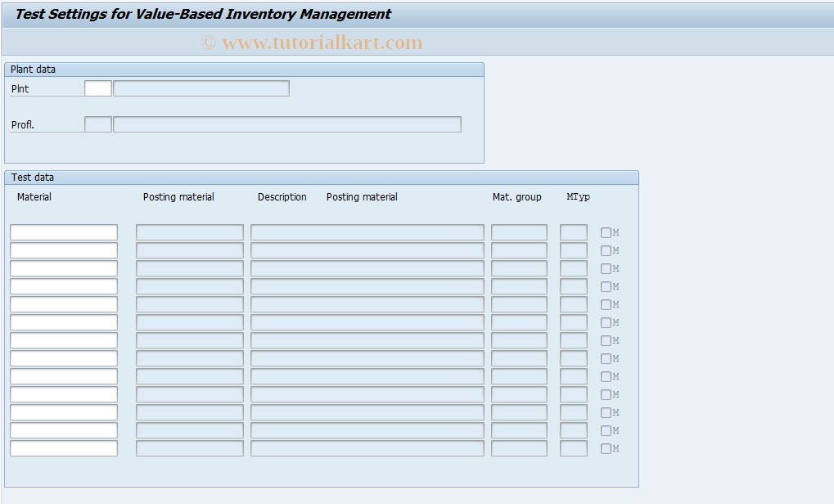The image size is (834, 504).
Task: Click the first Material input field
Action: click(x=63, y=232)
